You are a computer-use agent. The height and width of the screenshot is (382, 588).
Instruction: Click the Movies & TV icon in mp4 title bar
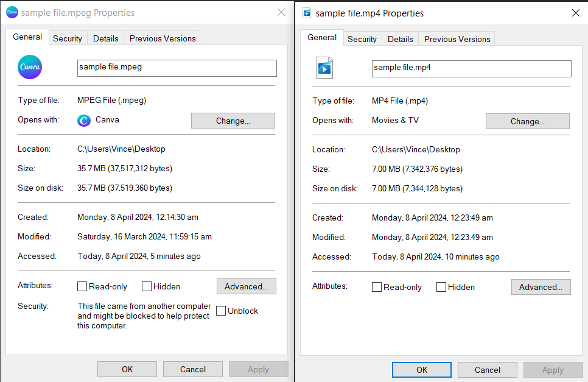coord(307,12)
